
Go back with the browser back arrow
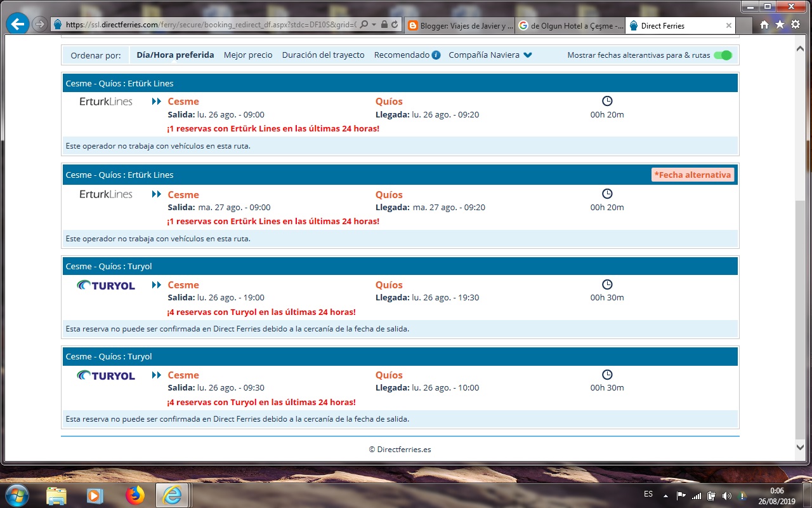pos(18,25)
